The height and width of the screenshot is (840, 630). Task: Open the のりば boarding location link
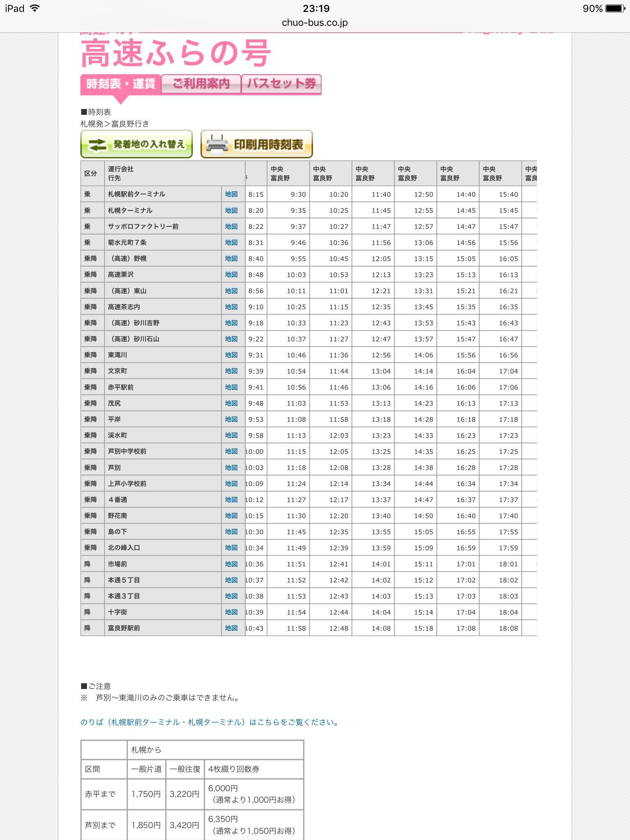(x=210, y=722)
